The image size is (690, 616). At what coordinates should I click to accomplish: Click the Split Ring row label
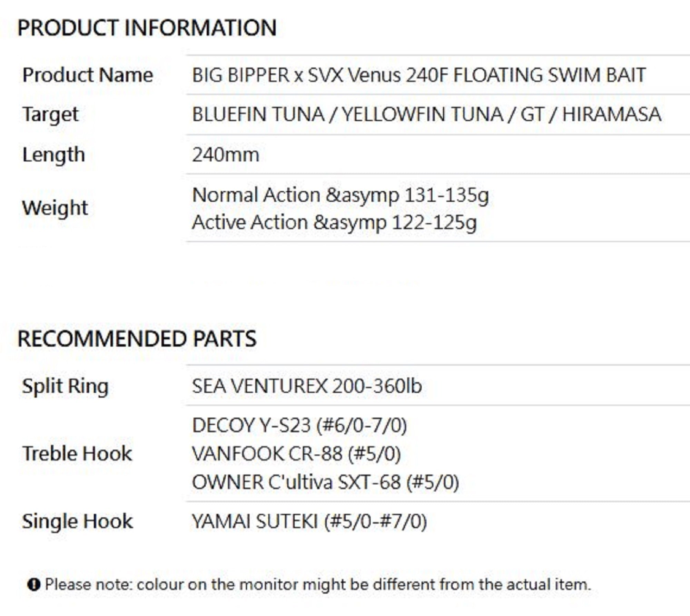65,386
